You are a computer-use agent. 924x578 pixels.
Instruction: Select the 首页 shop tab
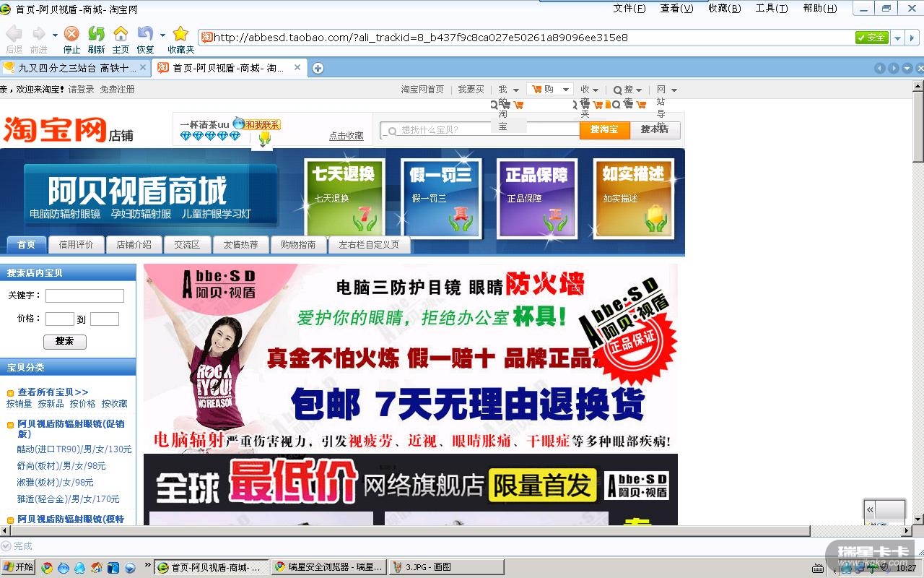[27, 244]
